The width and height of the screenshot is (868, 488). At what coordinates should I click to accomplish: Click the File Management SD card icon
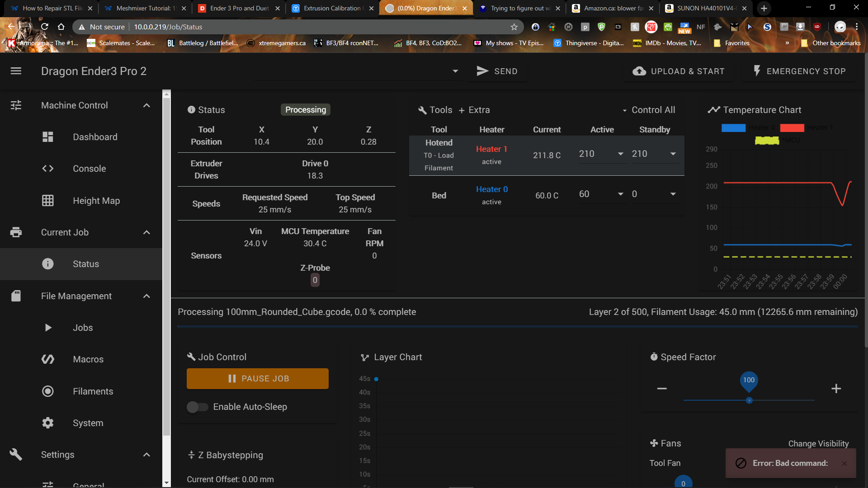[16, 296]
